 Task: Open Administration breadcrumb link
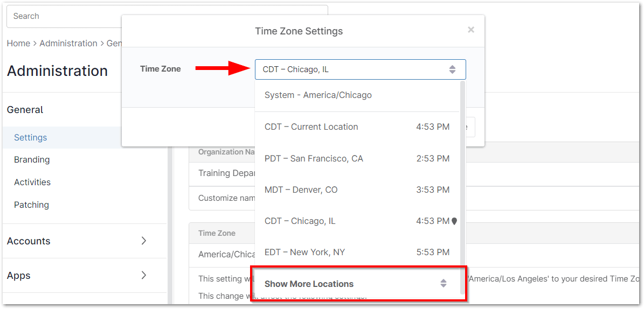click(x=68, y=44)
